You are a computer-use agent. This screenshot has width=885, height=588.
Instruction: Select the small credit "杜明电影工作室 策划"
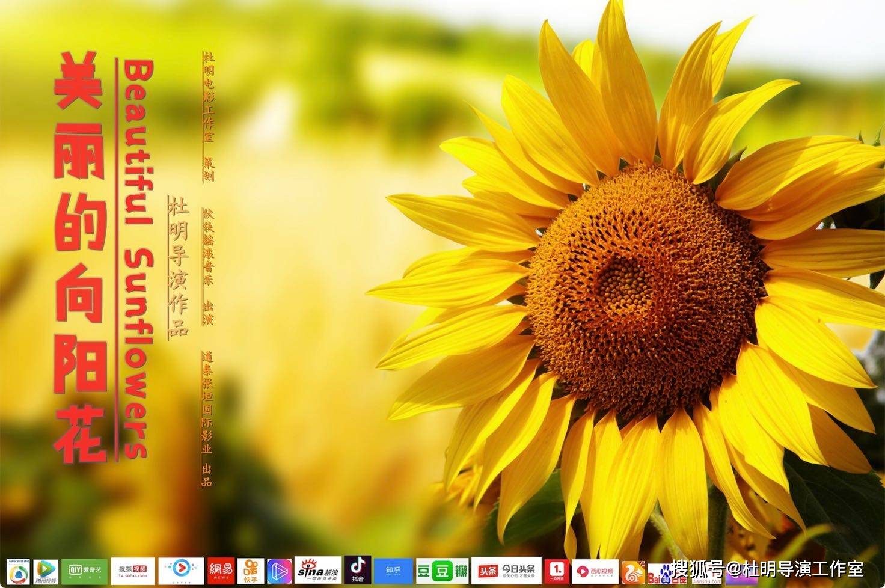click(209, 117)
